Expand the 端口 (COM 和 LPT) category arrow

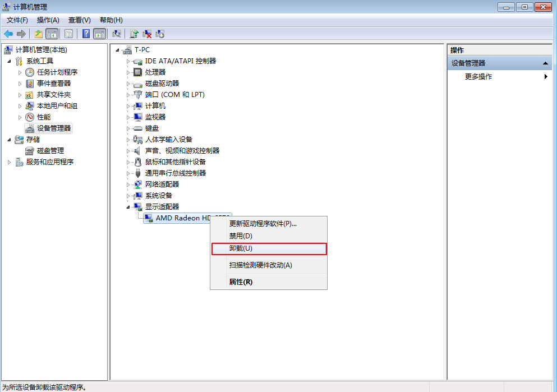[x=128, y=95]
